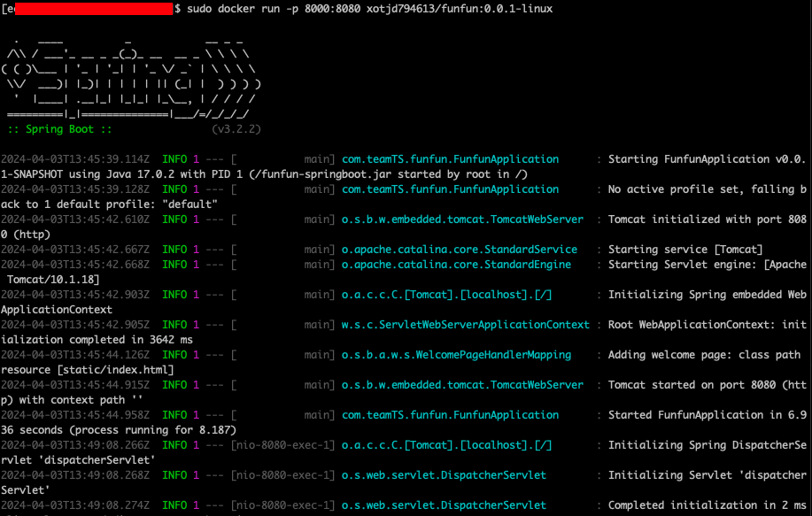Click timestamp '2024-04-03T13:49:08.274Z'
Viewport: 812px width, 516px height.
point(75,505)
